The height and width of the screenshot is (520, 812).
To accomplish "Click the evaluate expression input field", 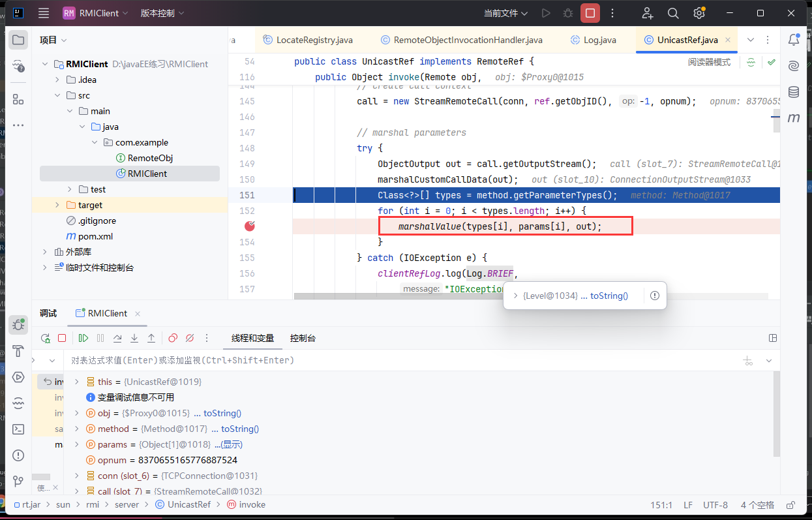I will coord(391,360).
